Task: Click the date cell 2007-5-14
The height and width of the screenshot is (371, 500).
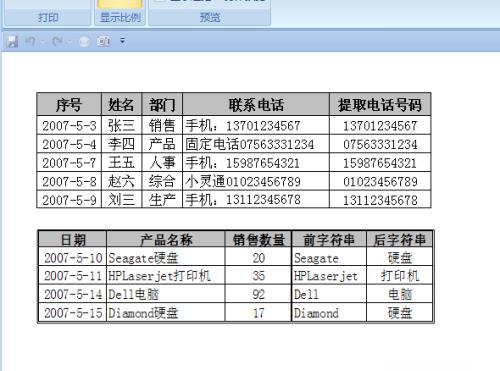Action: point(73,294)
